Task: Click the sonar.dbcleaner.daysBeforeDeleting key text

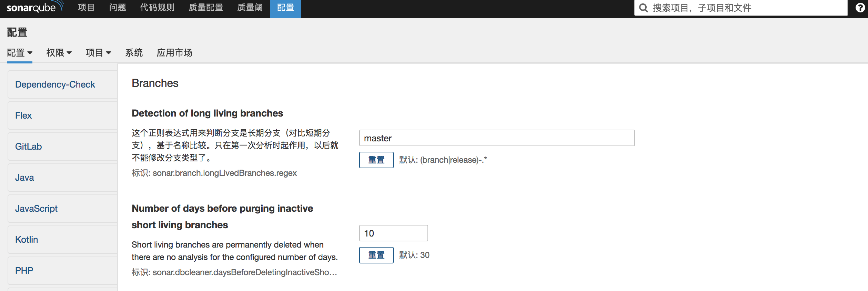Action: coord(245,272)
